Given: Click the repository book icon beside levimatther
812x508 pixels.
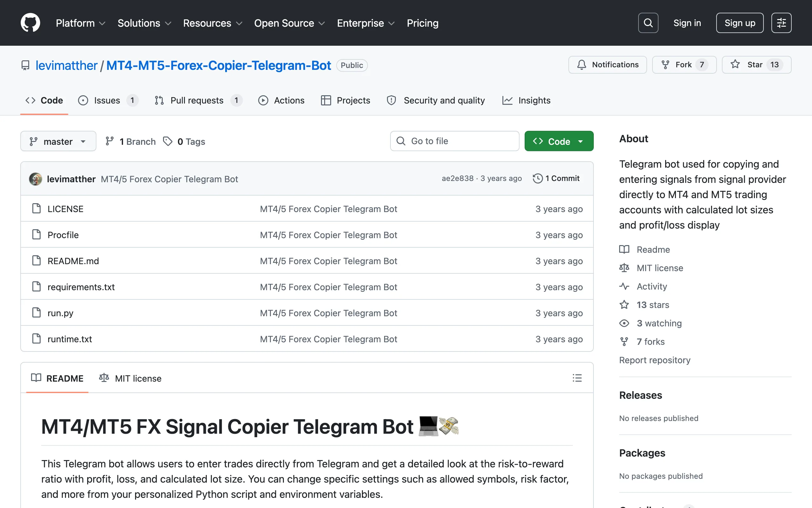Looking at the screenshot, I should coord(25,65).
